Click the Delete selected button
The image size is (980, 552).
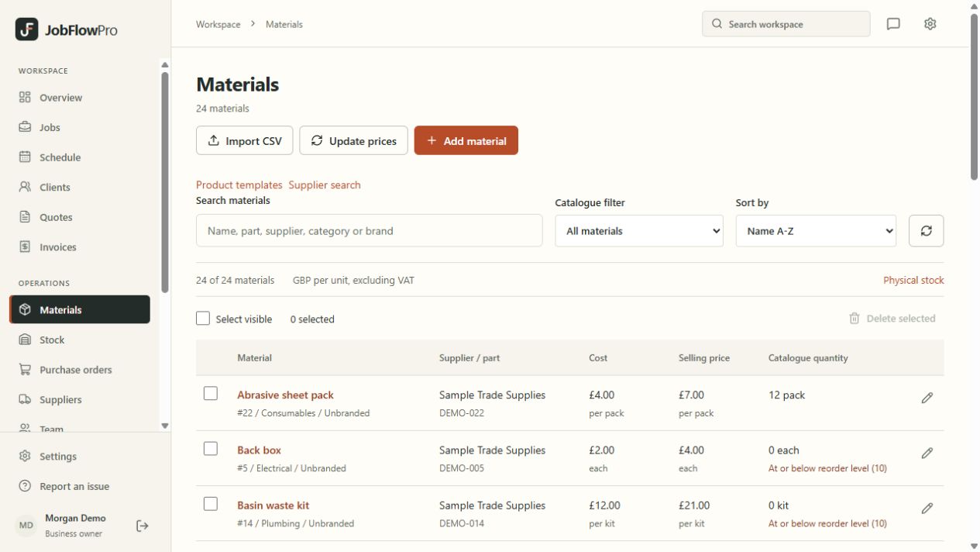click(x=892, y=319)
